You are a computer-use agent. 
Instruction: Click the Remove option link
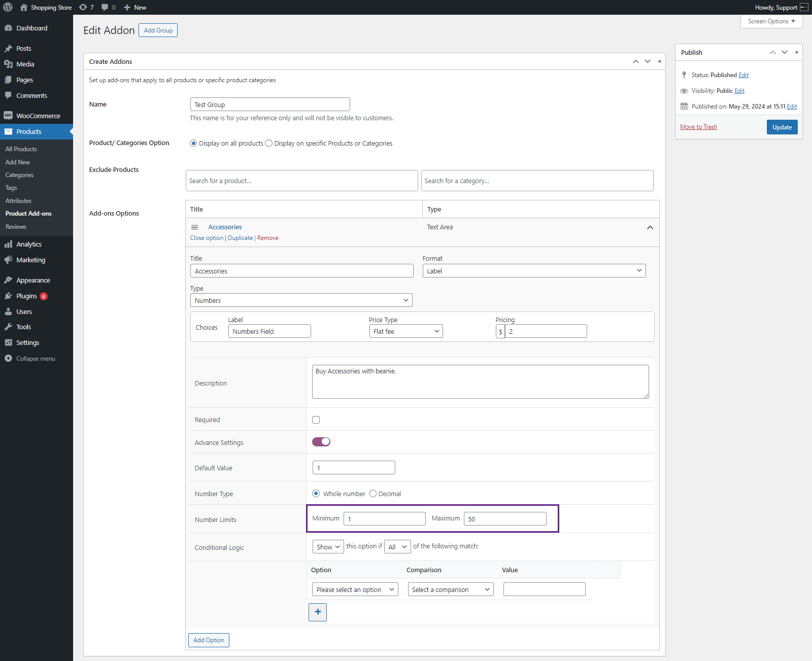coord(268,238)
